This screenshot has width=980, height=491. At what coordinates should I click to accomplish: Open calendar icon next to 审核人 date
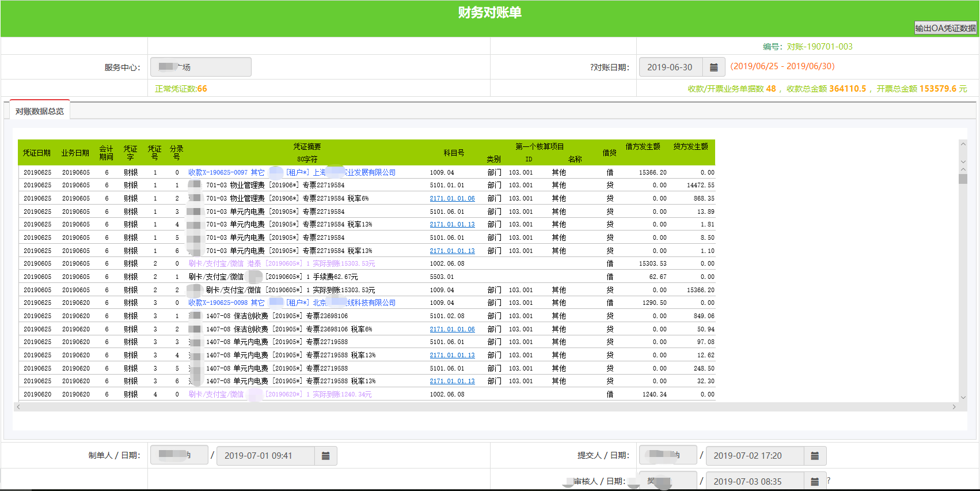814,481
